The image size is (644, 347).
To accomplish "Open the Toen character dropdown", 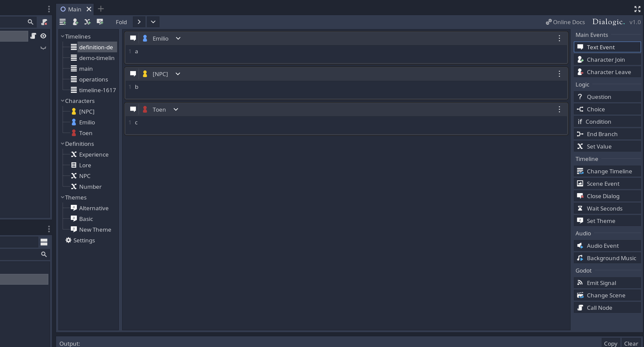I will pyautogui.click(x=176, y=110).
